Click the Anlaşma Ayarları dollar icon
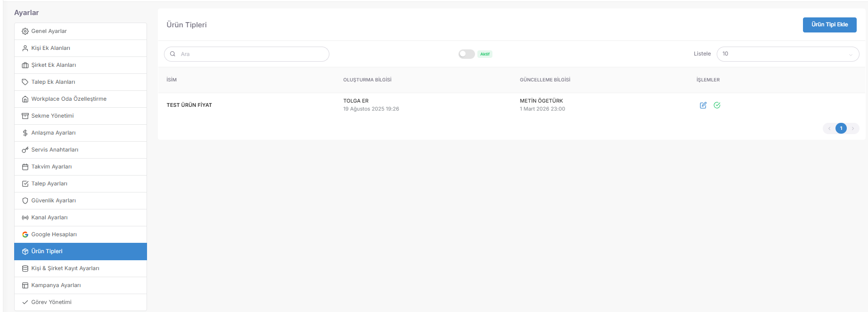 25,133
